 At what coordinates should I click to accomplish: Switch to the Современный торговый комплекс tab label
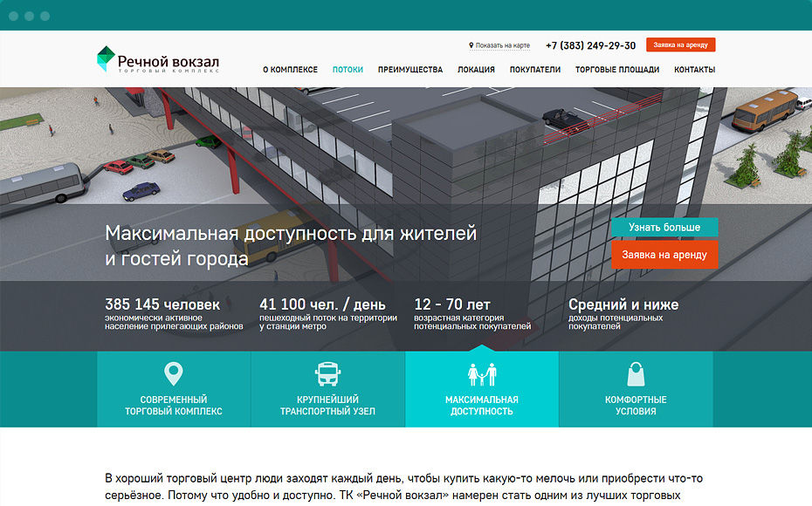pos(174,405)
